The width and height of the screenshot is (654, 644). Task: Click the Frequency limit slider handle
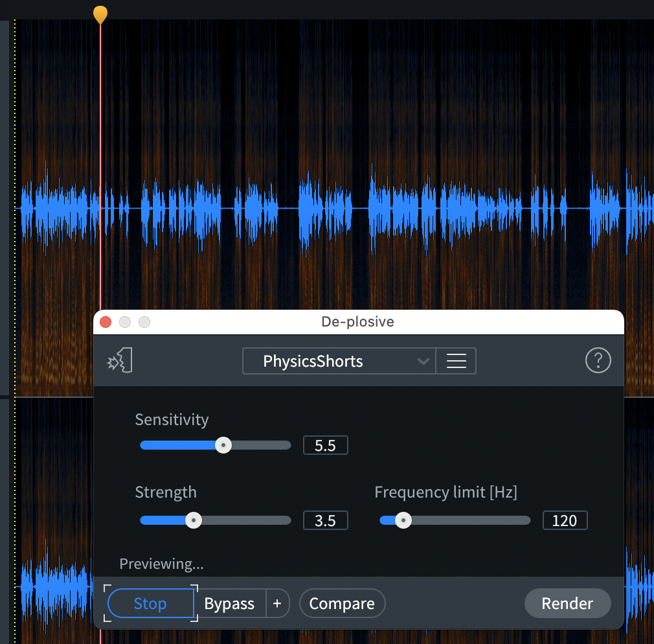[403, 520]
